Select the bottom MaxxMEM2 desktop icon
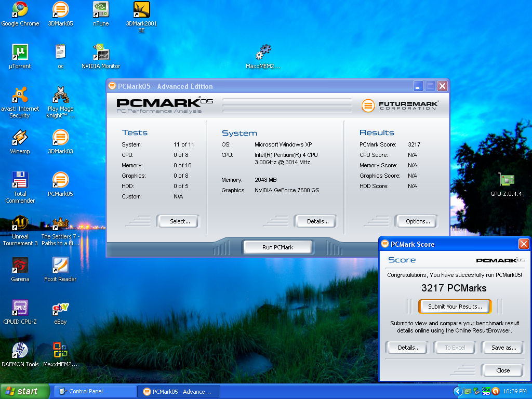Viewport: 532px width, 399px height. (60, 355)
